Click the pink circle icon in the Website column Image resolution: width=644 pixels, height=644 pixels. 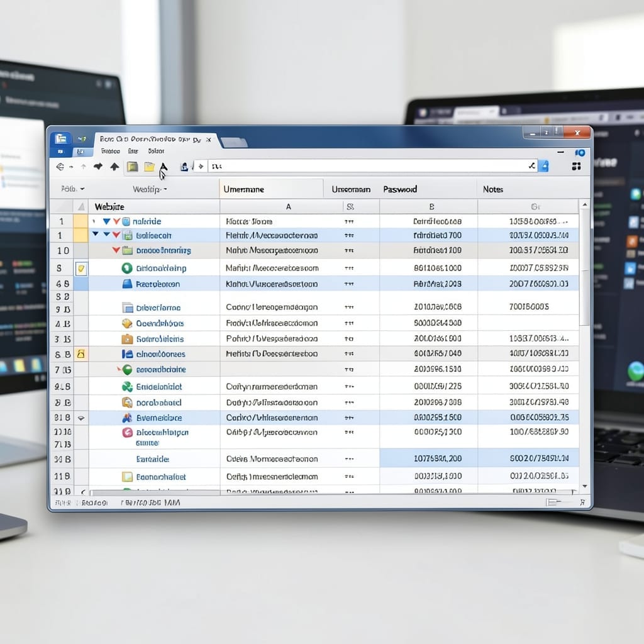tap(127, 432)
